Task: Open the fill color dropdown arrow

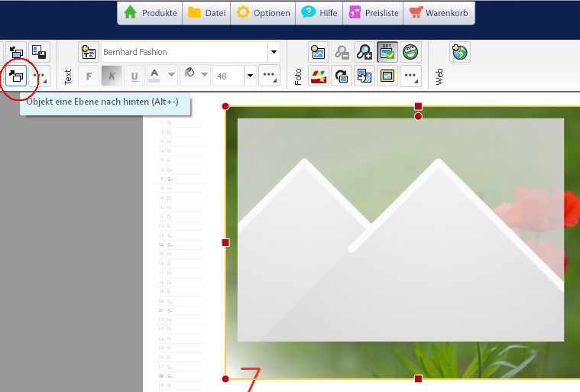Action: [x=204, y=75]
